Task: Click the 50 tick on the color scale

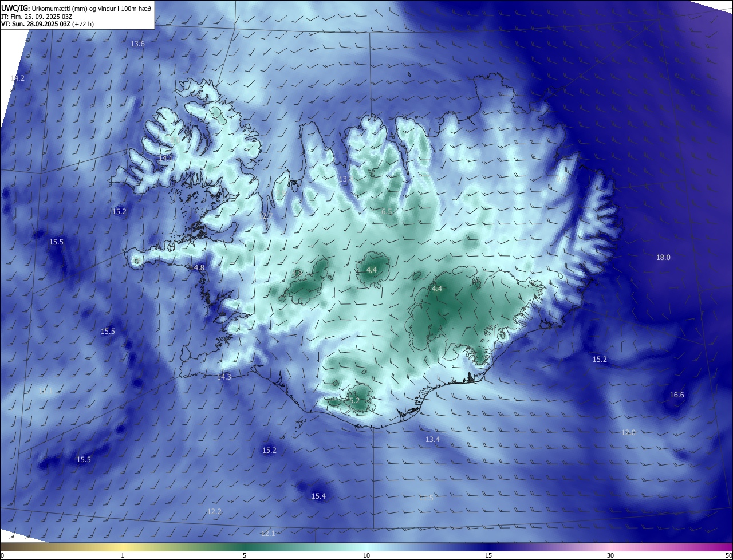Action: tap(728, 555)
